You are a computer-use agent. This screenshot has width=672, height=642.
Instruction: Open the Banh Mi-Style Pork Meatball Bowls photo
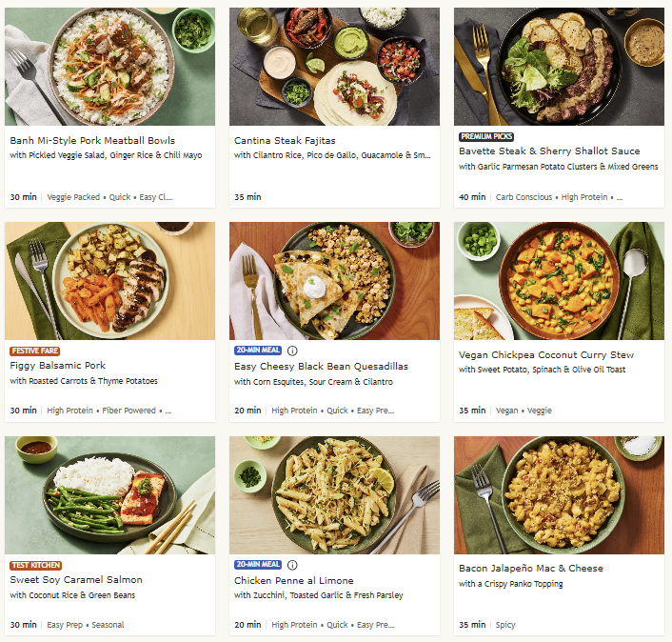109,67
